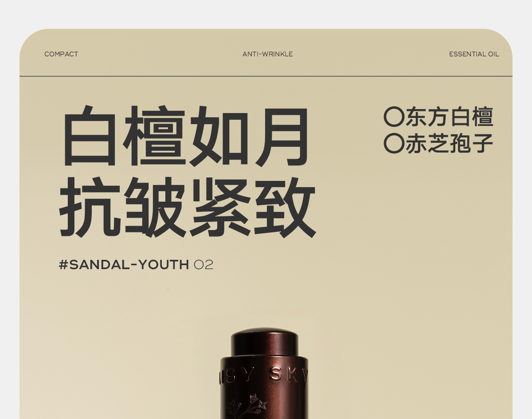Viewport: 532px width, 419px height.
Task: Click the gray margin outside the beige card
Action: pos(266,13)
